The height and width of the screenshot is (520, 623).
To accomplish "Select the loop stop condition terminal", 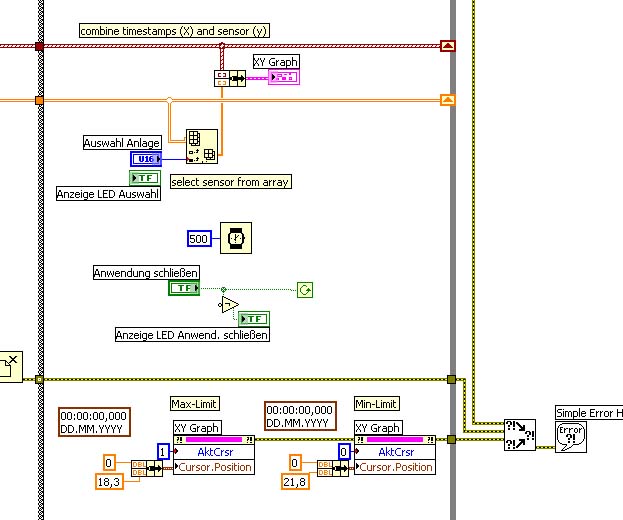I will coord(305,290).
